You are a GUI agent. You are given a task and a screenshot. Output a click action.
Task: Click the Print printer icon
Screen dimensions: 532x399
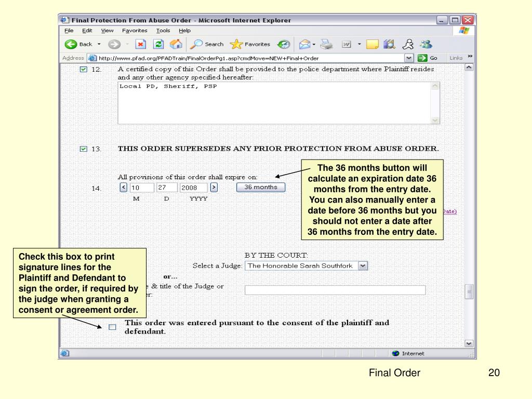pos(326,44)
